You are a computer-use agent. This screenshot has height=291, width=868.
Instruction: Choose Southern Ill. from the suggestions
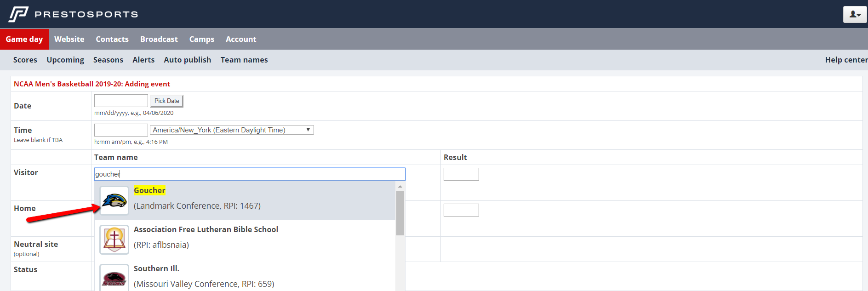click(x=245, y=276)
